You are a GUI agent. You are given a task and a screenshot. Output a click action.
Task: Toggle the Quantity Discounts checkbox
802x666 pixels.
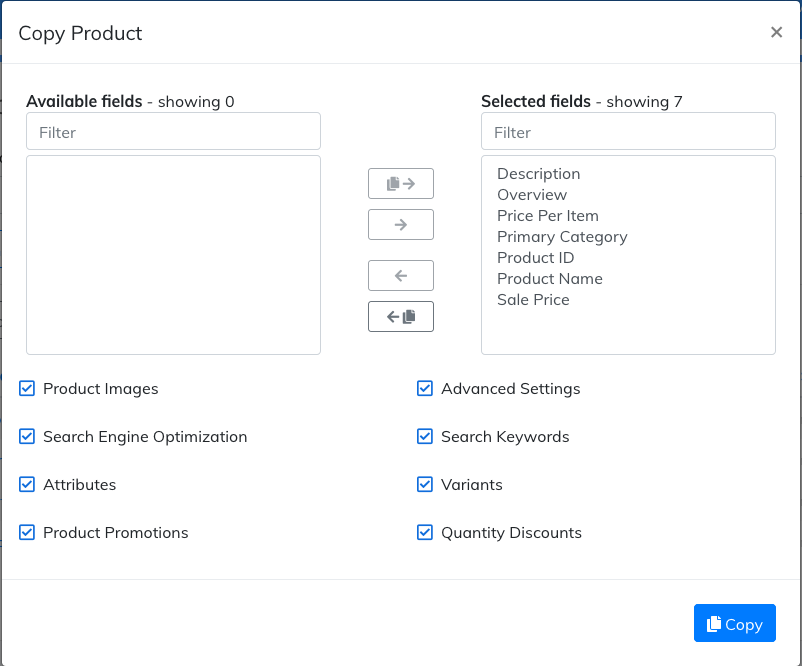click(x=425, y=533)
